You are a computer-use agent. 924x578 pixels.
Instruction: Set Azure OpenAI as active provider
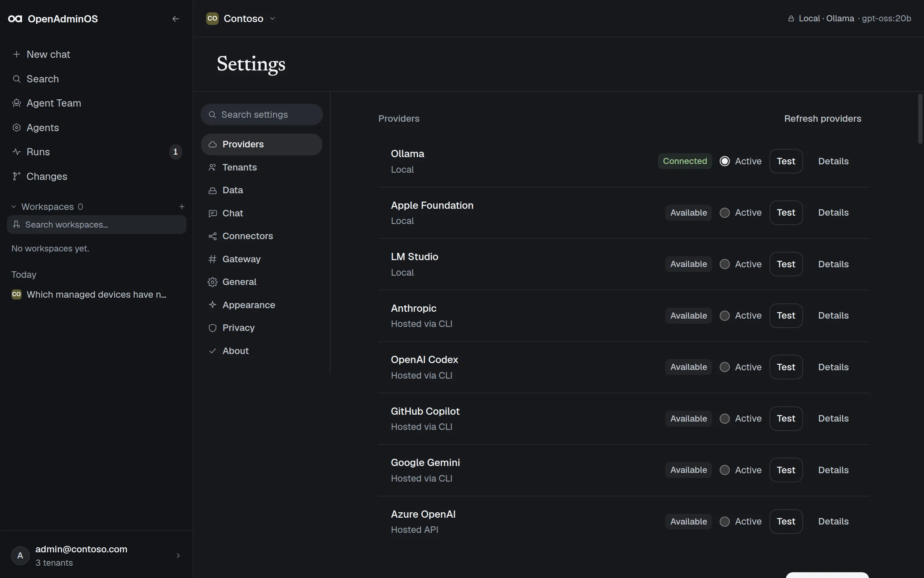point(725,521)
